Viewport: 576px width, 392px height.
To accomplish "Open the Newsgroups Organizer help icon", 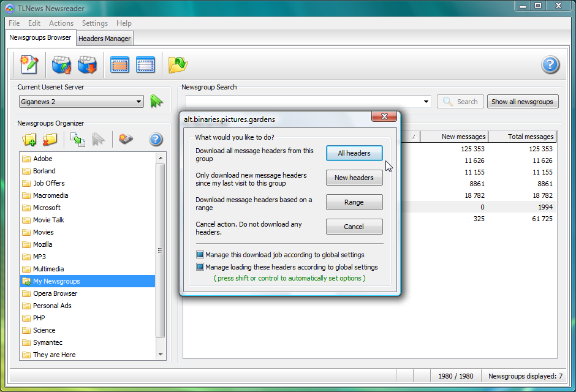I will (x=156, y=140).
